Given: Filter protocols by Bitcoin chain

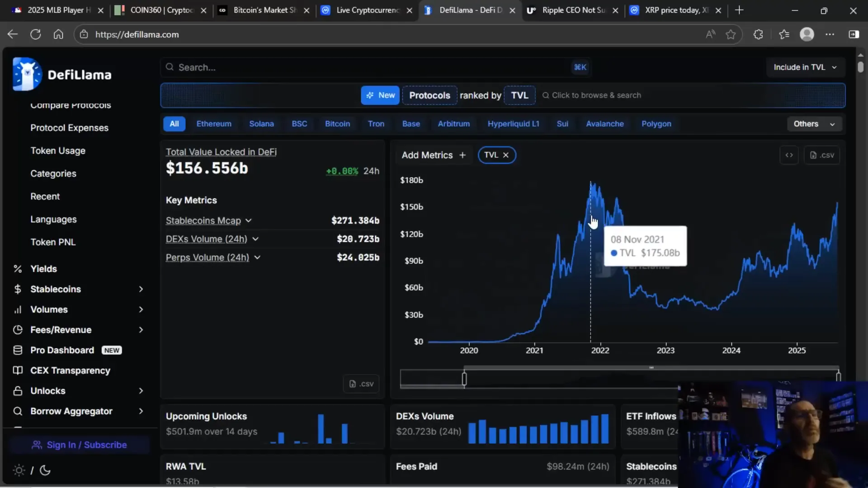Looking at the screenshot, I should coord(337,124).
